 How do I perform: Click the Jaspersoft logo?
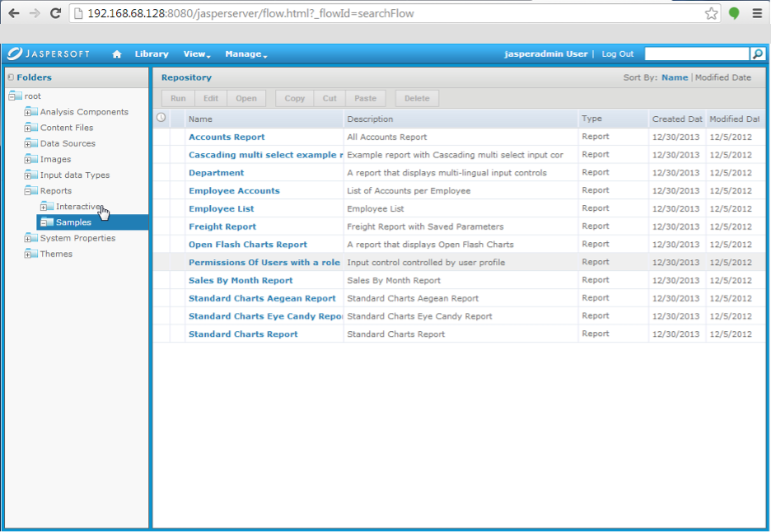tap(48, 54)
